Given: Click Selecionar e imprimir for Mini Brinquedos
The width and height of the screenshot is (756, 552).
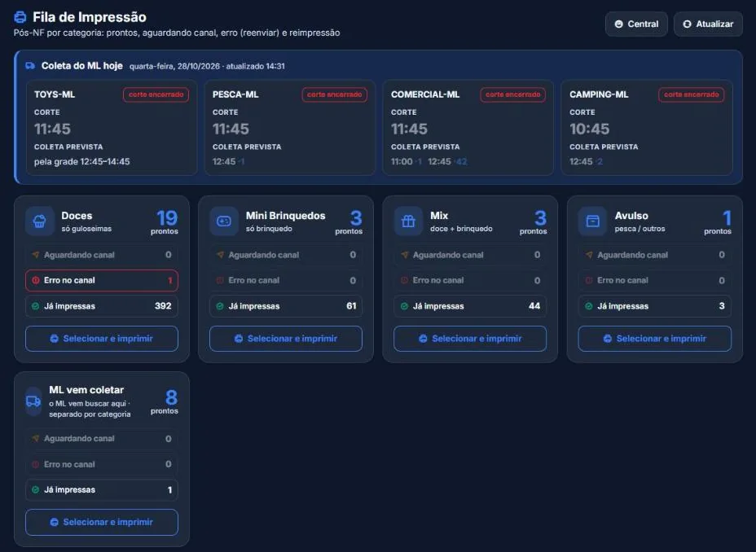Looking at the screenshot, I should click(286, 339).
